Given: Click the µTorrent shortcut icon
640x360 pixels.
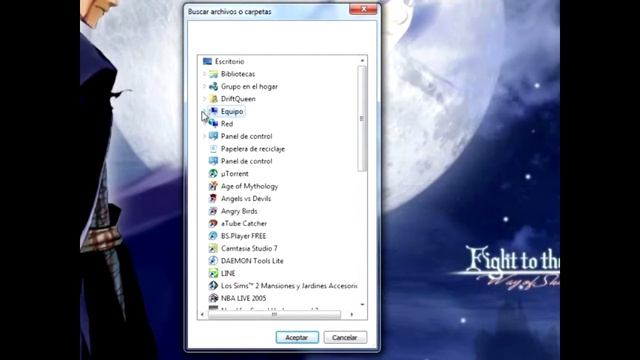Looking at the screenshot, I should point(213,173).
